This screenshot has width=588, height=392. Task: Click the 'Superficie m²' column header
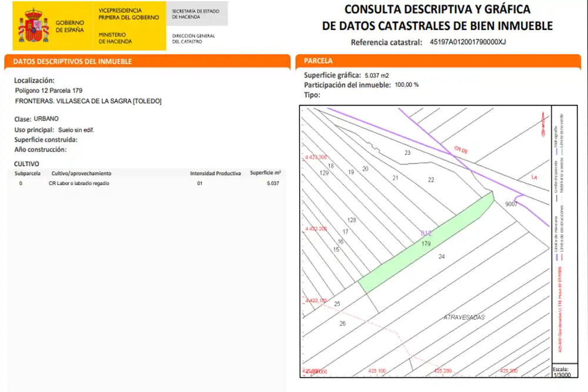click(x=265, y=173)
